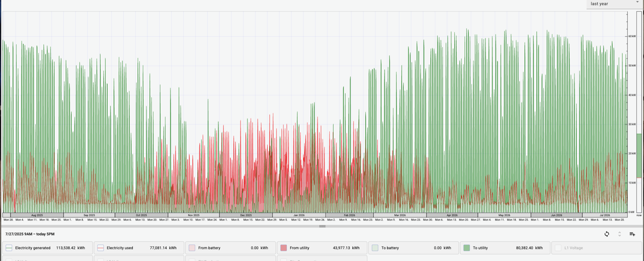Select the Electricity generated legend label
The width and height of the screenshot is (644, 261).
click(x=33, y=248)
